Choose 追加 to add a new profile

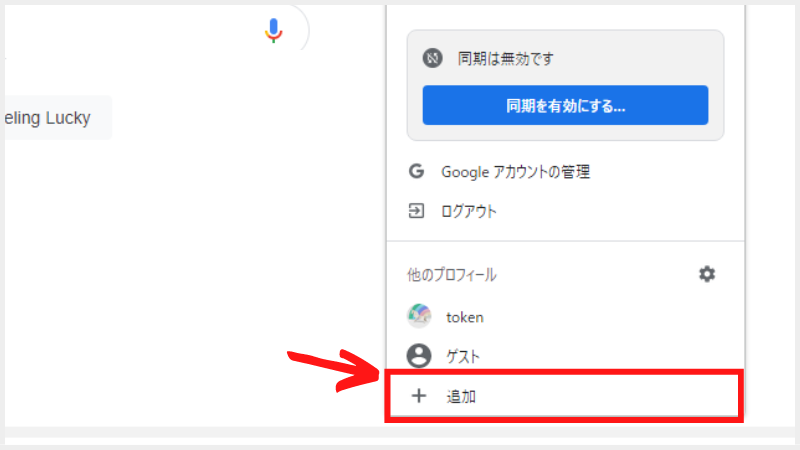coord(564,396)
